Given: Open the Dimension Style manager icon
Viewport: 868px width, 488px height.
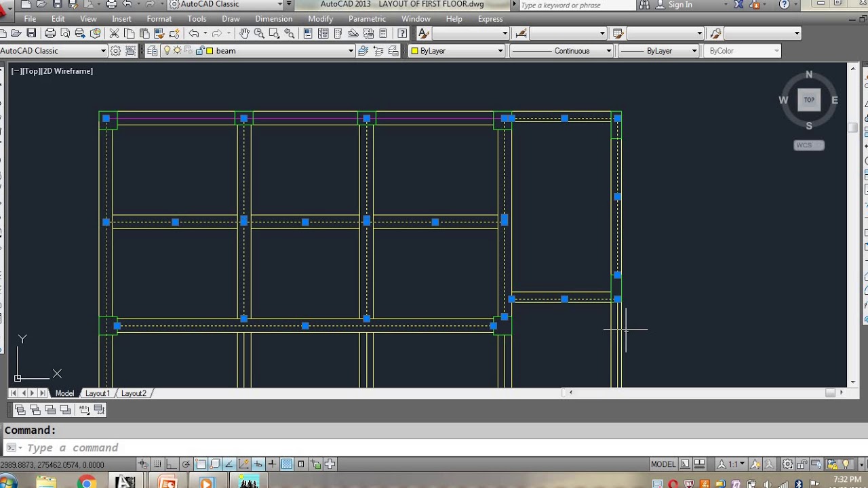Looking at the screenshot, I should [521, 33].
